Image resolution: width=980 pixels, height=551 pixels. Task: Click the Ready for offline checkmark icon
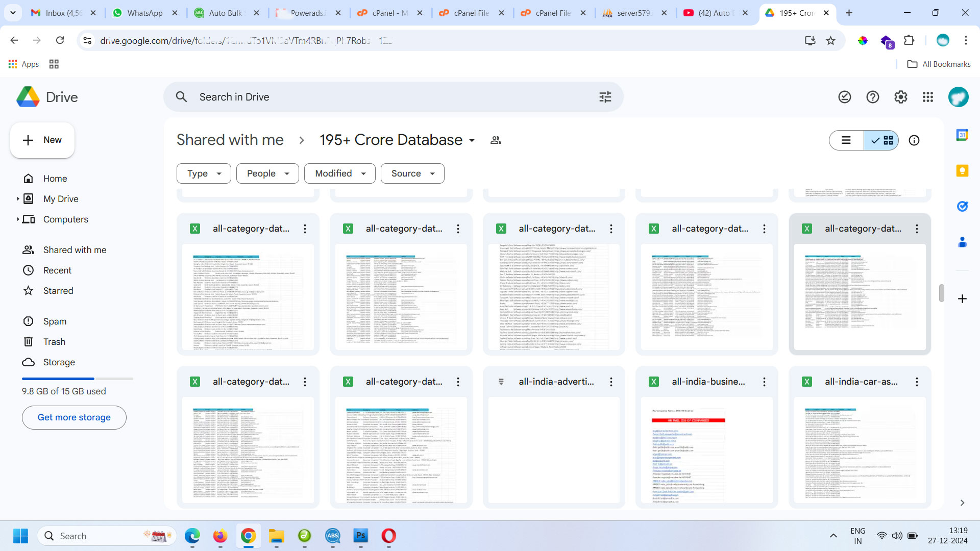pos(845,97)
